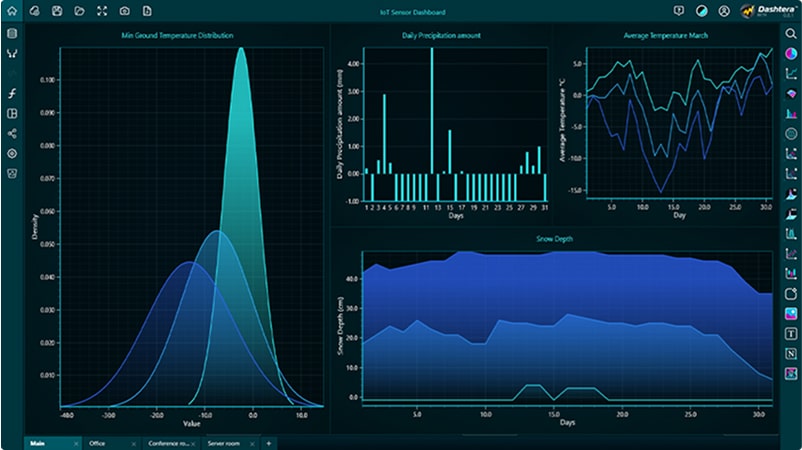
Task: Open the user account profile icon
Action: [x=724, y=11]
